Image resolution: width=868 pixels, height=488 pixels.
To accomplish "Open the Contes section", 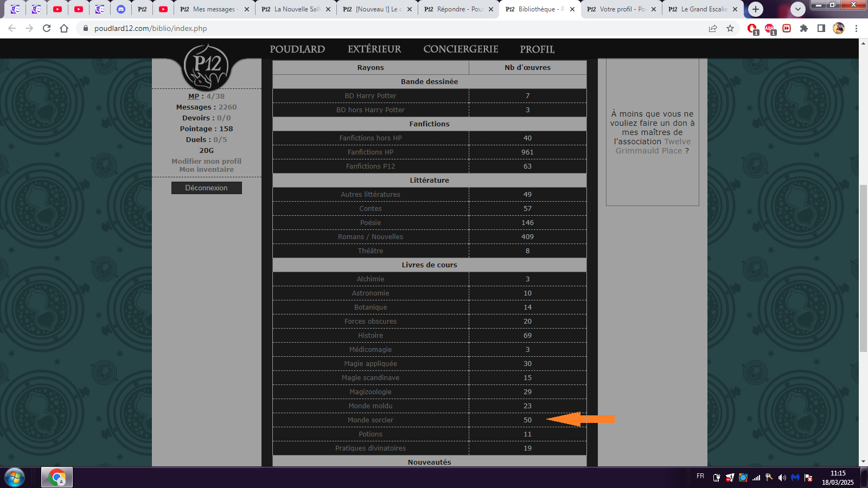I will coord(371,209).
